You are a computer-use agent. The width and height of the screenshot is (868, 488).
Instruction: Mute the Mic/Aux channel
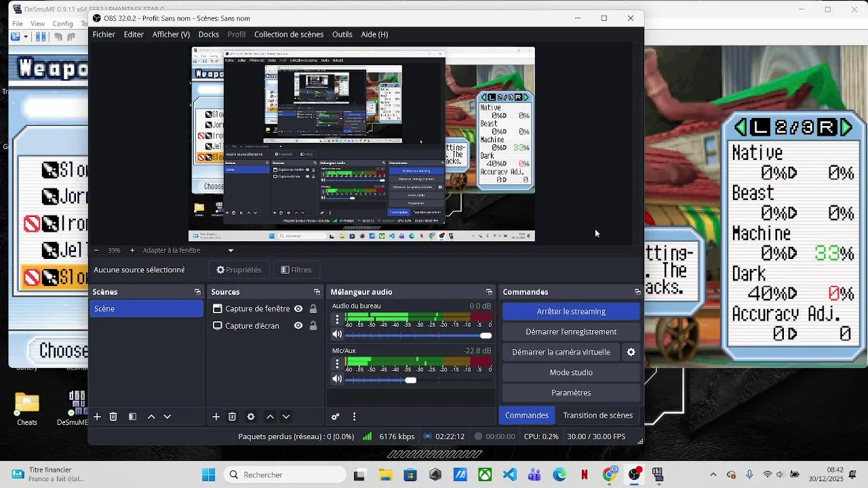click(x=337, y=380)
